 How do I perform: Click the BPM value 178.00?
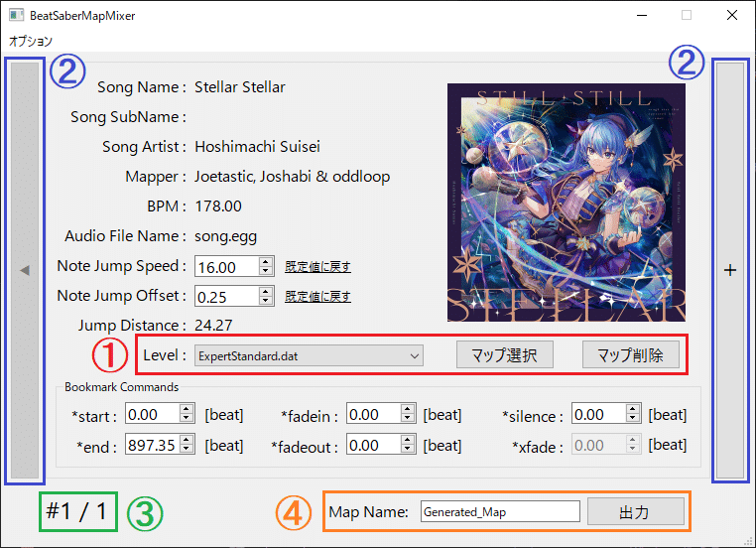(218, 206)
